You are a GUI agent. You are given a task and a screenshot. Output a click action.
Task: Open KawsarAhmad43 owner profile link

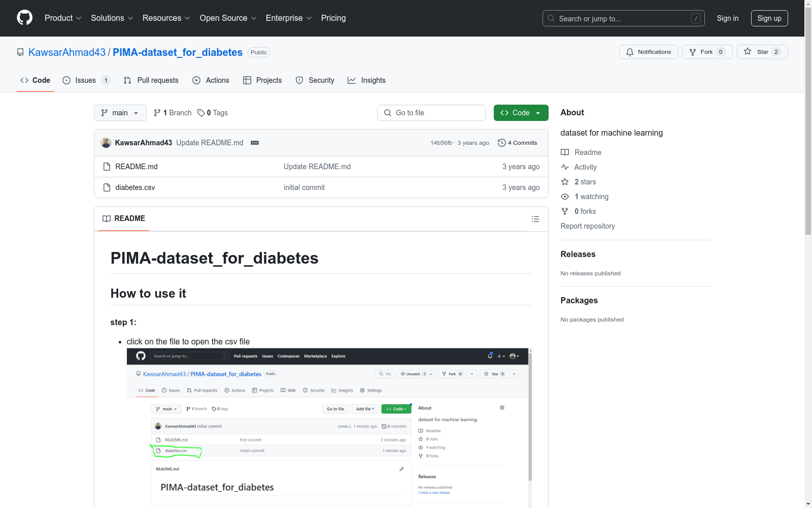pyautogui.click(x=67, y=52)
